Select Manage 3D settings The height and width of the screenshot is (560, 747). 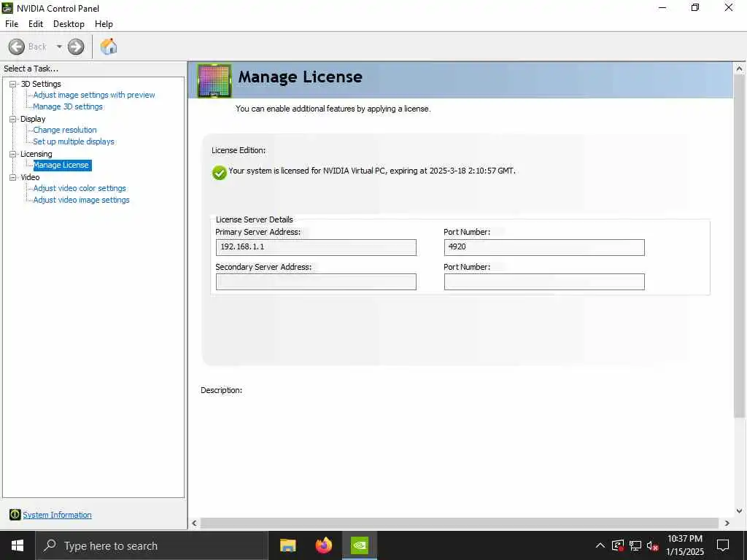click(68, 106)
